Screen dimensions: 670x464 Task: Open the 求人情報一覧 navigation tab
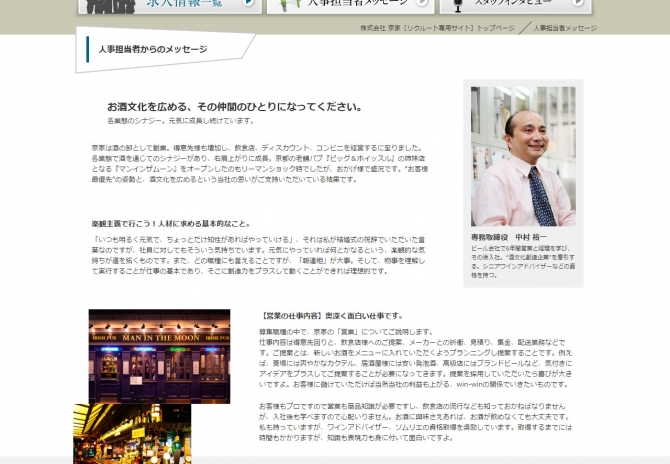tap(185, 4)
